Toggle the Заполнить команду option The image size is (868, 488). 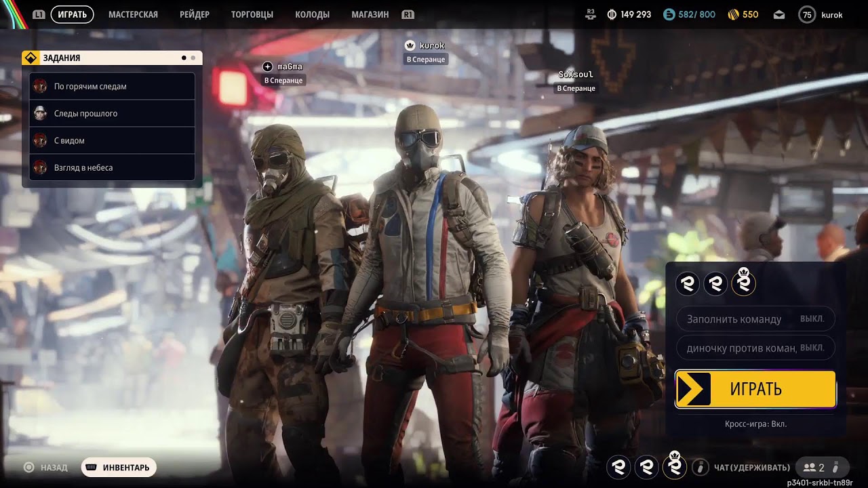point(755,319)
